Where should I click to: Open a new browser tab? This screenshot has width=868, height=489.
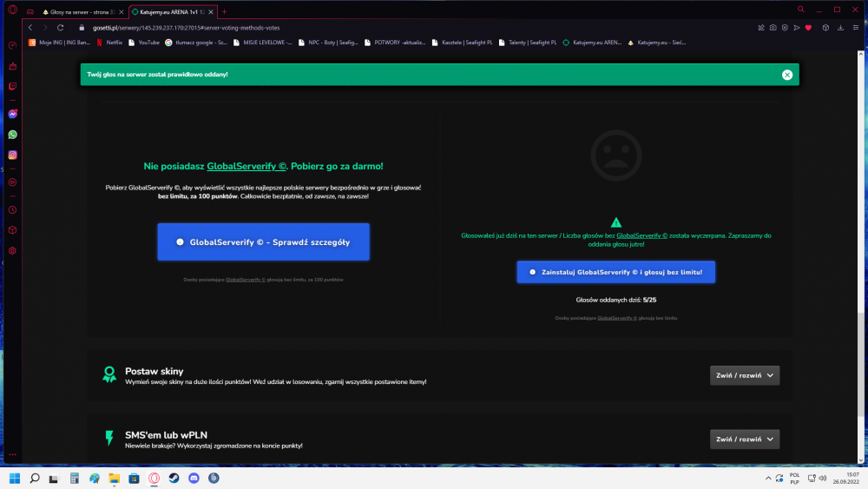(224, 12)
